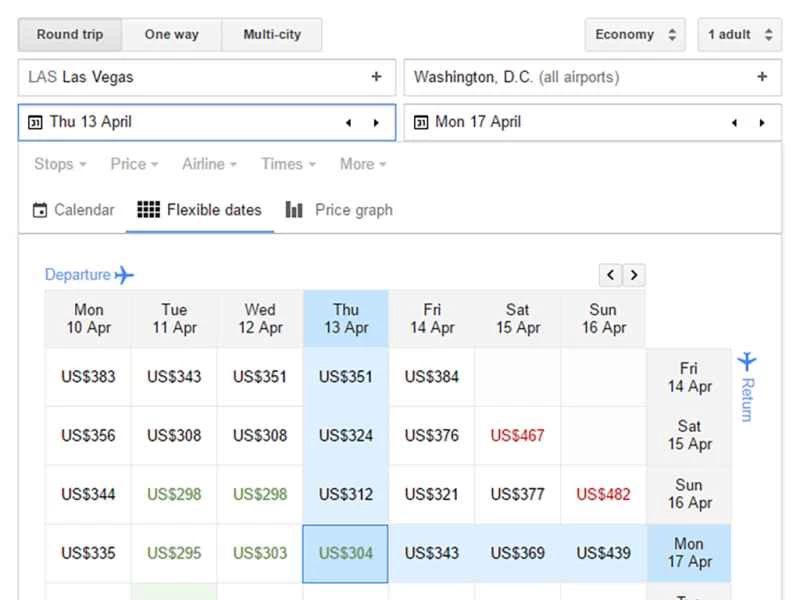Move return date back one day
This screenshot has height=600, width=800.
[734, 123]
